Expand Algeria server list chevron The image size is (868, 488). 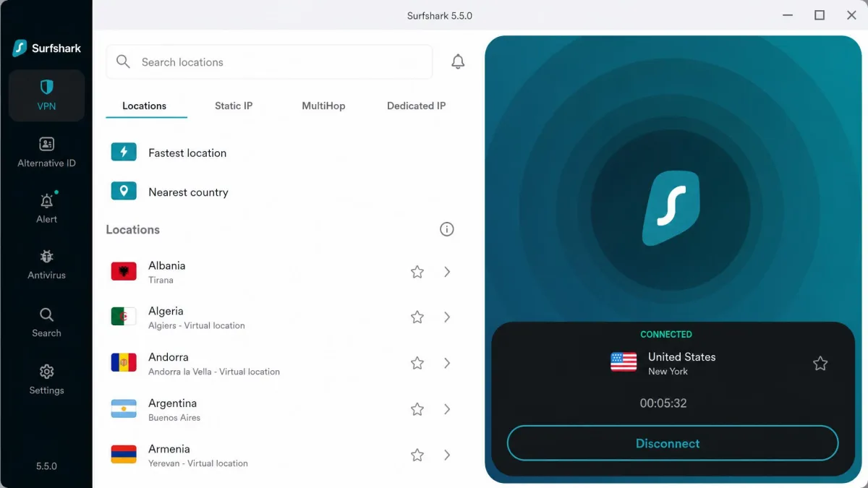click(447, 317)
